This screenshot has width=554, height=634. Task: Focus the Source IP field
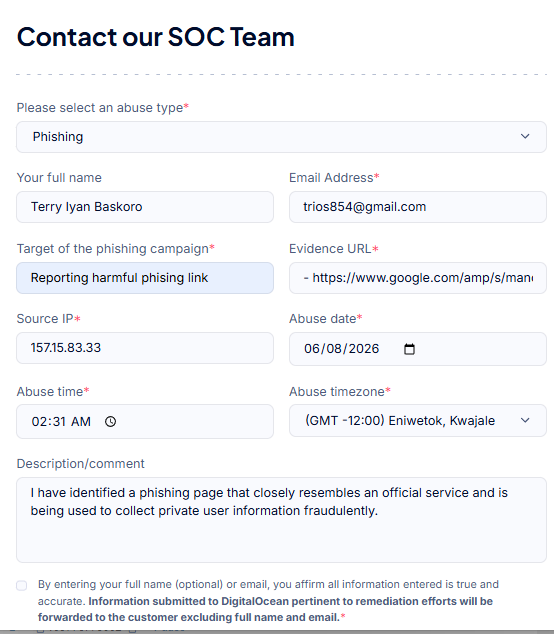[x=145, y=348]
